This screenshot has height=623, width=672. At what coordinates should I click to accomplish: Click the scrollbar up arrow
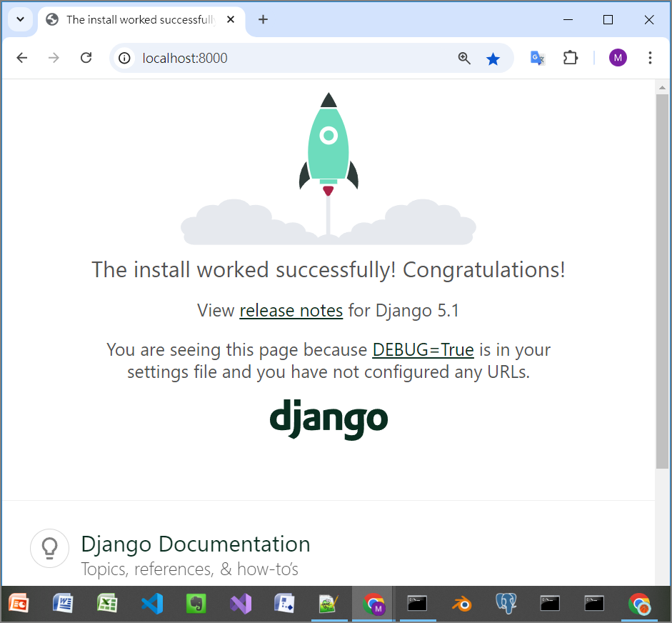(662, 87)
